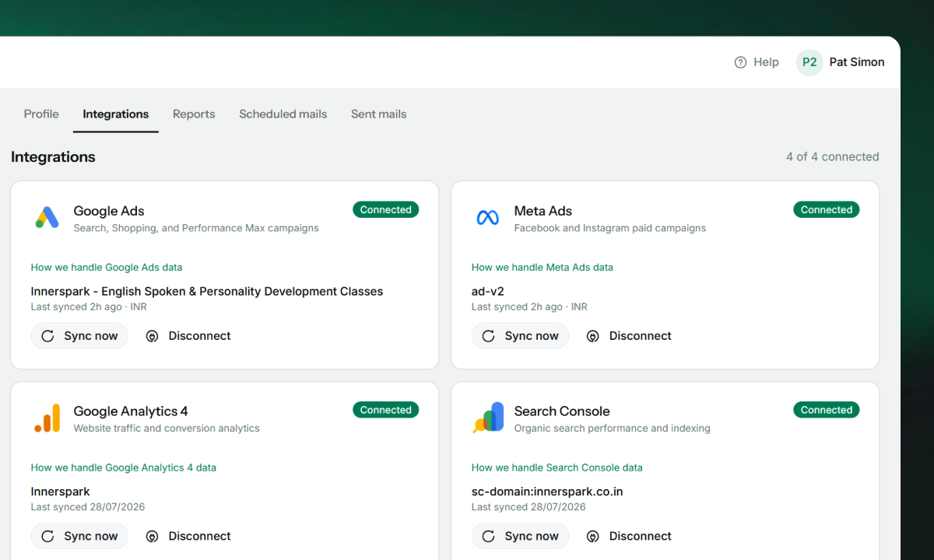Click the Google Analytics 4 card title

coord(131,411)
